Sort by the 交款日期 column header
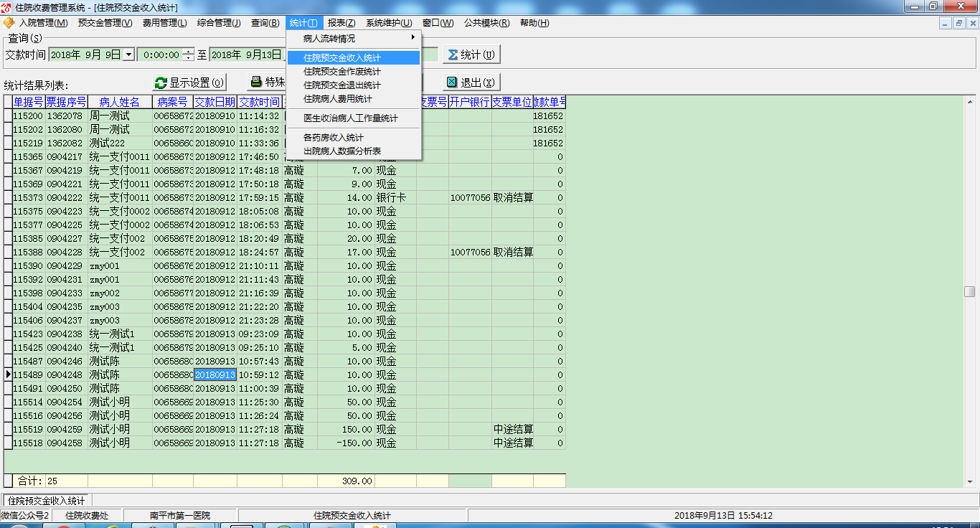Screen dimensions: 980x528 pyautogui.click(x=215, y=102)
